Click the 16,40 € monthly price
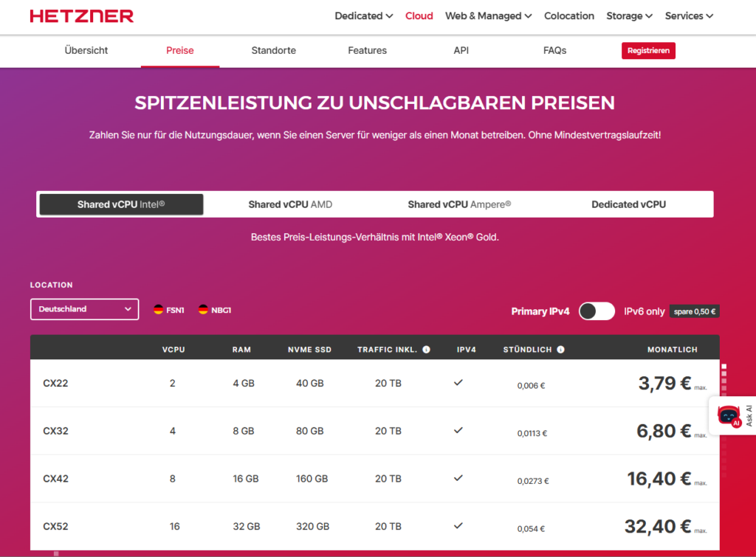 click(659, 479)
